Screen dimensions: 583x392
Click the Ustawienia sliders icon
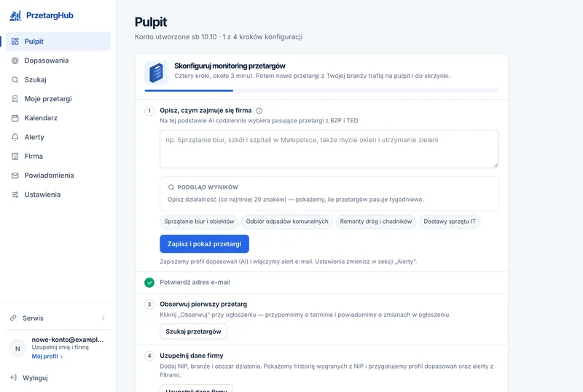coord(15,195)
